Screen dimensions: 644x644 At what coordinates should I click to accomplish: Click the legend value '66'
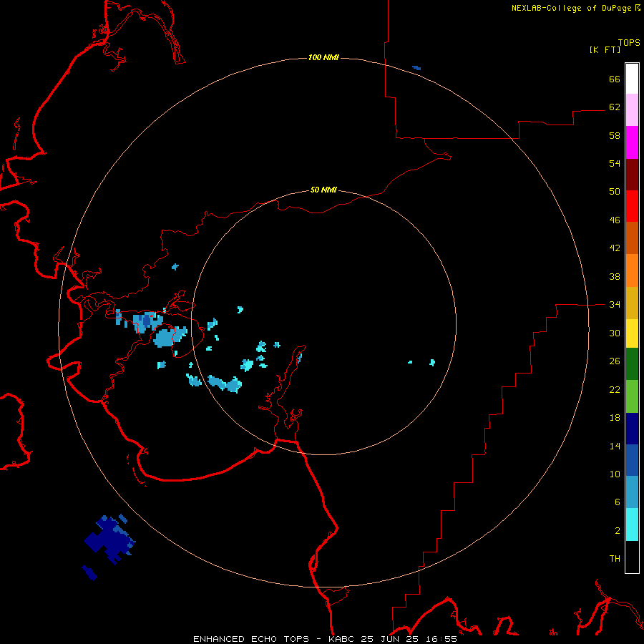point(615,79)
